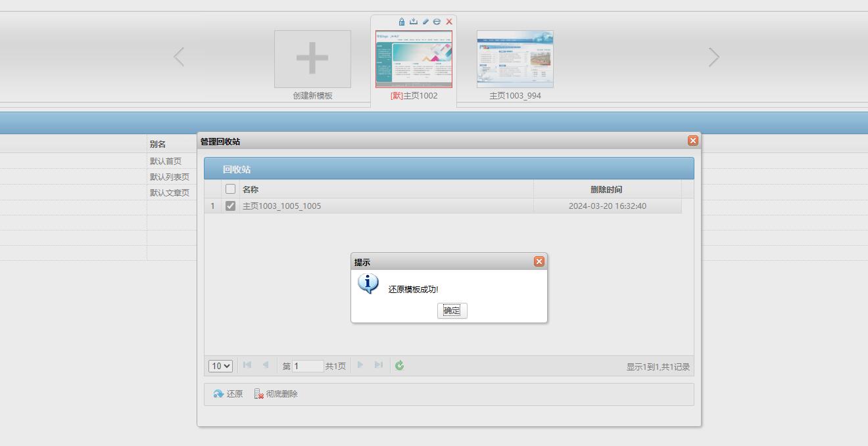This screenshot has width=868, height=446.
Task: Select the 主页1003_994 template thumbnail
Action: [x=515, y=59]
